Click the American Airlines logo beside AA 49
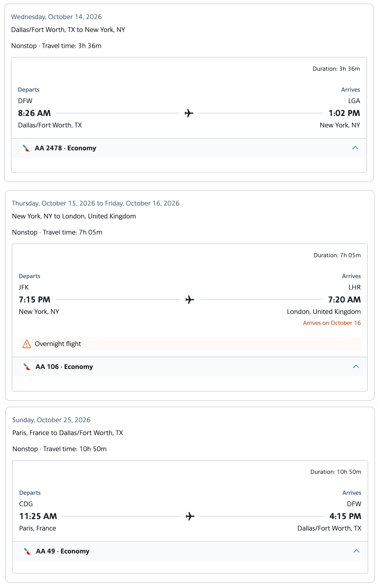The width and height of the screenshot is (381, 588). tap(27, 551)
